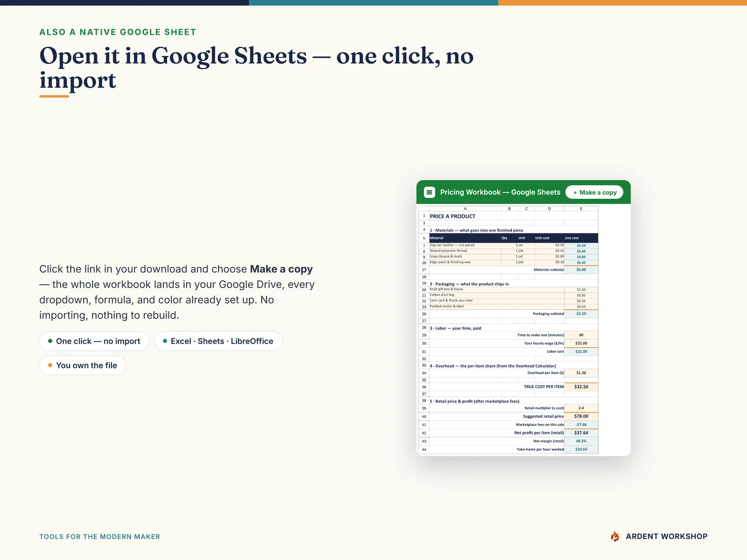Click the "Cotton dust bag" cell
Image resolution: width=747 pixels, height=560 pixels.
497,295
